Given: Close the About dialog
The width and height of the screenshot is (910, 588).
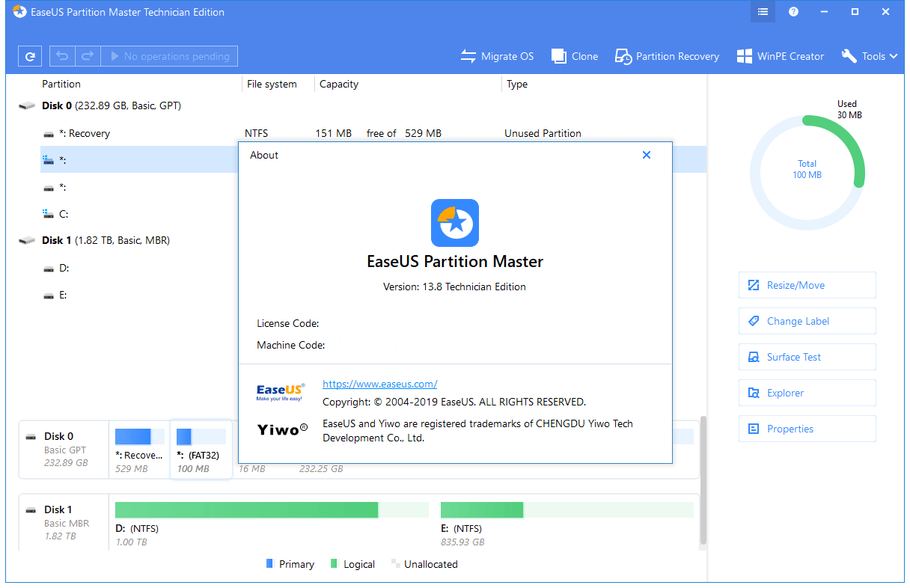Looking at the screenshot, I should tap(646, 155).
